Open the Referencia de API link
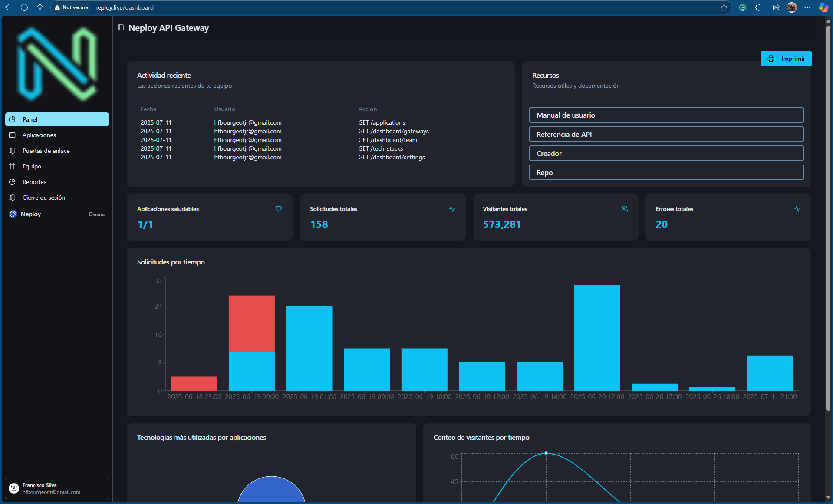This screenshot has width=833, height=504. tap(666, 134)
